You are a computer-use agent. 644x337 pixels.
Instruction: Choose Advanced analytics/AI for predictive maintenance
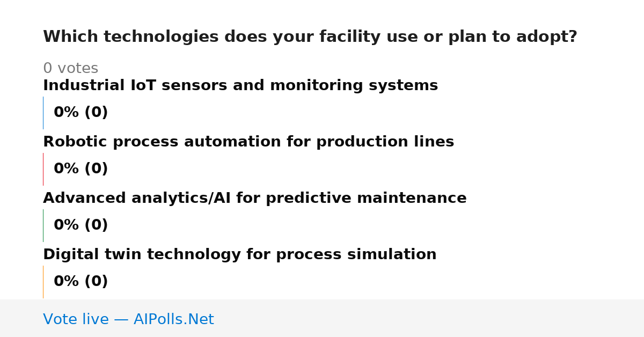(255, 198)
